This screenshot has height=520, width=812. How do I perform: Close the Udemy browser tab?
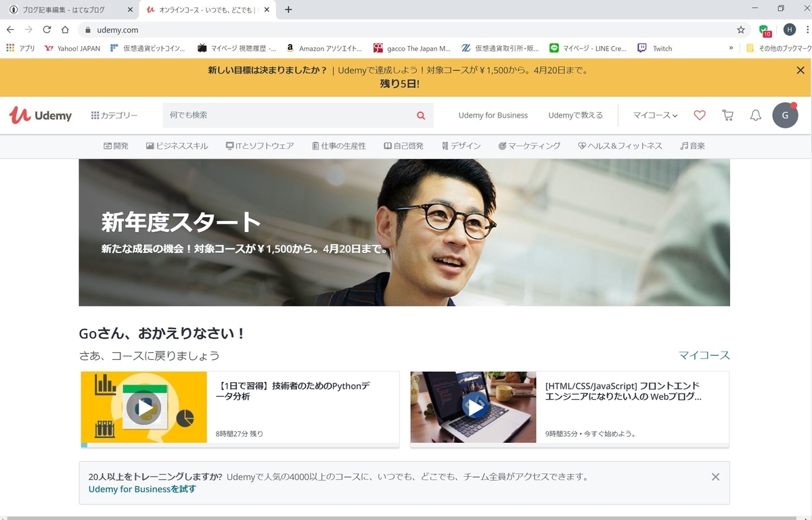pos(267,9)
